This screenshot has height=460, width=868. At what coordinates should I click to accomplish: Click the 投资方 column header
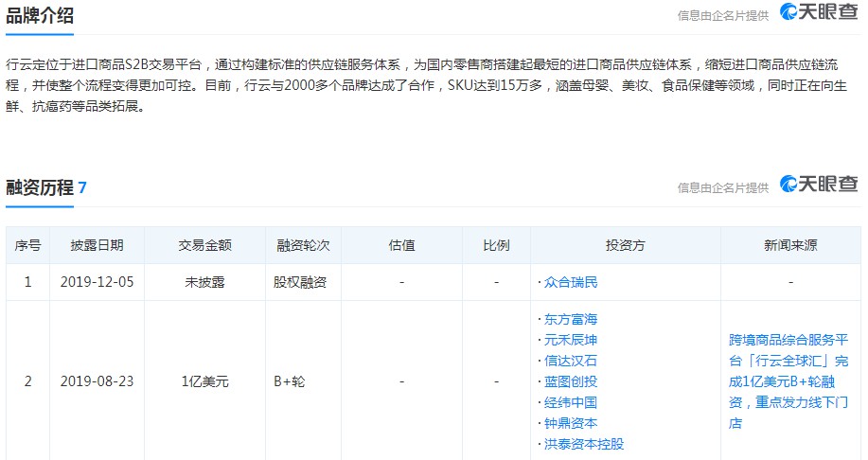[626, 245]
